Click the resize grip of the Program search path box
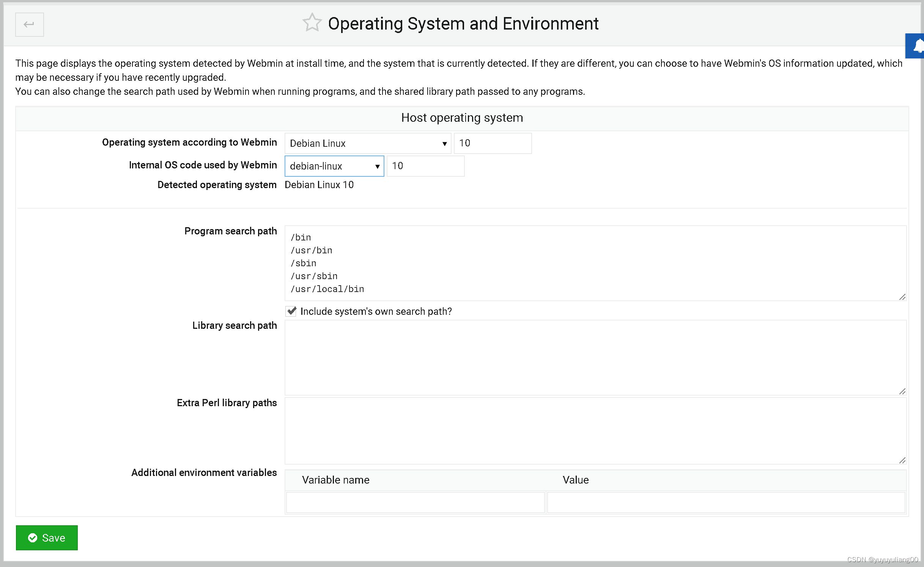Screen dimensions: 924x567 (902, 297)
